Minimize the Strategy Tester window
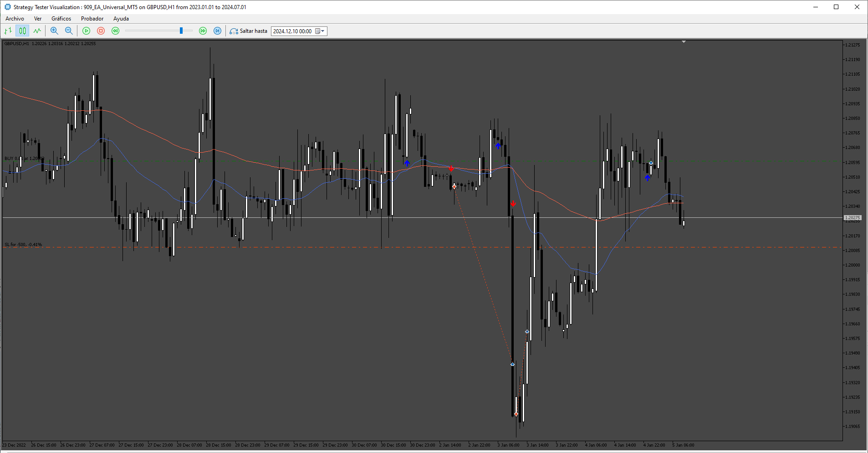Image resolution: width=868 pixels, height=453 pixels. coord(815,7)
